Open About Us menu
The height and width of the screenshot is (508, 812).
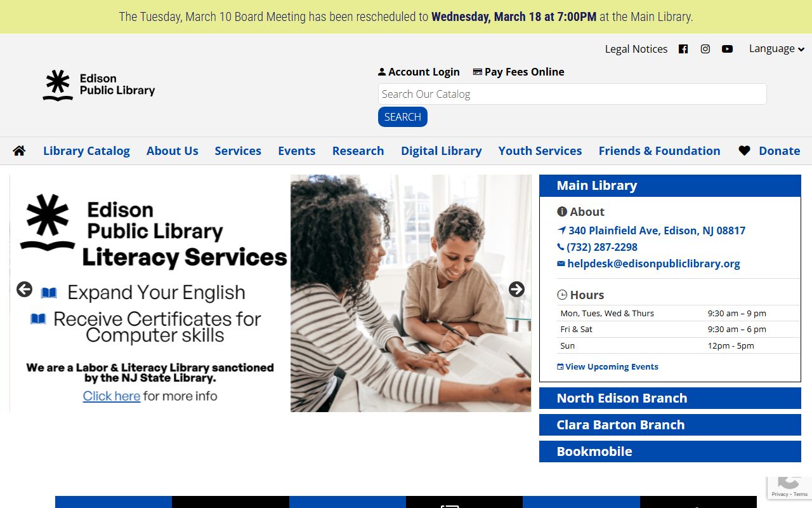pos(173,150)
